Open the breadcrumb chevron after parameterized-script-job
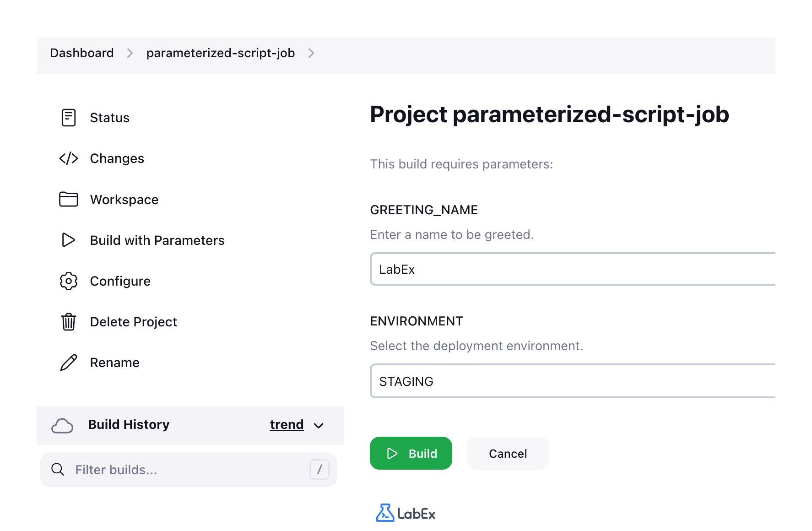The height and width of the screenshot is (531, 812). tap(311, 53)
